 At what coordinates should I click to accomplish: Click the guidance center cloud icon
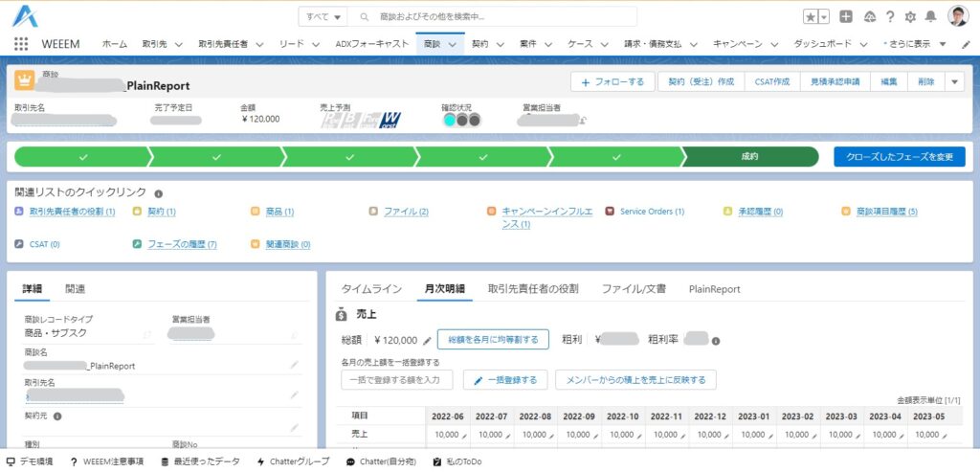point(869,17)
